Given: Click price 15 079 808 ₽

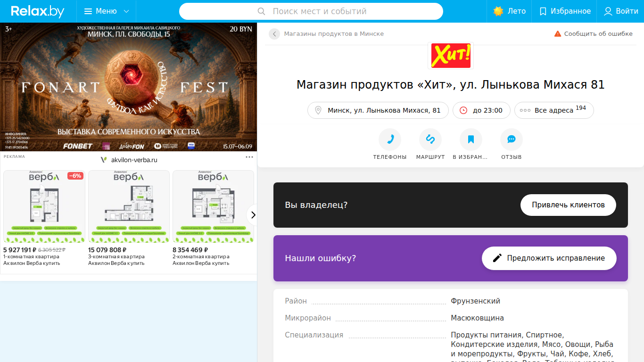Looking at the screenshot, I should pos(107,250).
